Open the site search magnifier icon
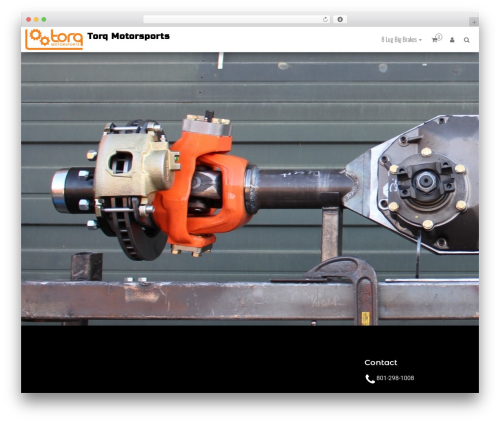The height and width of the screenshot is (423, 500). point(467,40)
